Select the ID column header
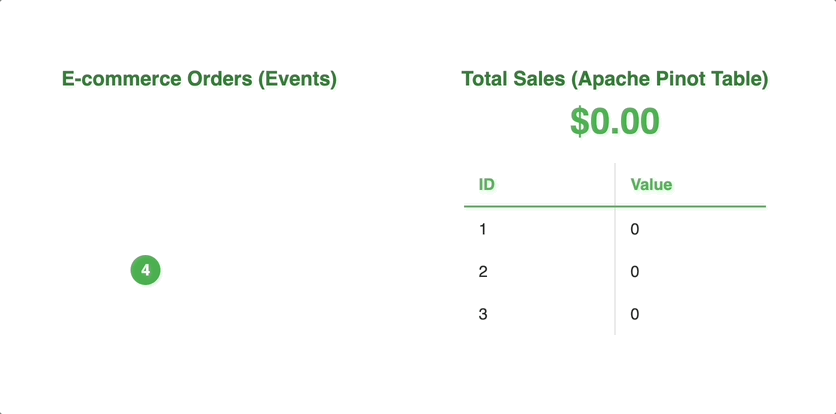 [487, 185]
